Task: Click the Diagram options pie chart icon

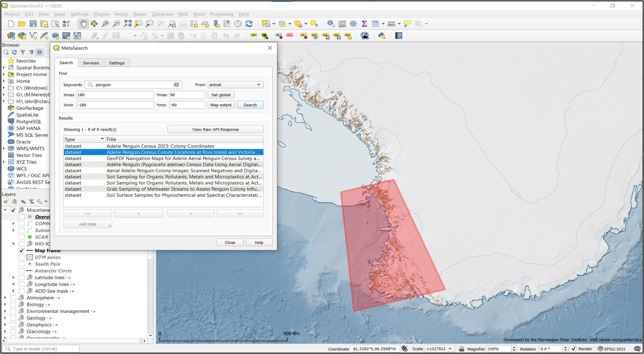Action: click(x=265, y=35)
